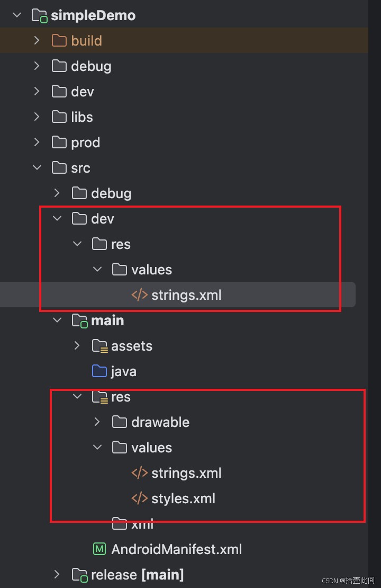Click the styles.xml file icon
This screenshot has height=588, width=381.
point(140,498)
